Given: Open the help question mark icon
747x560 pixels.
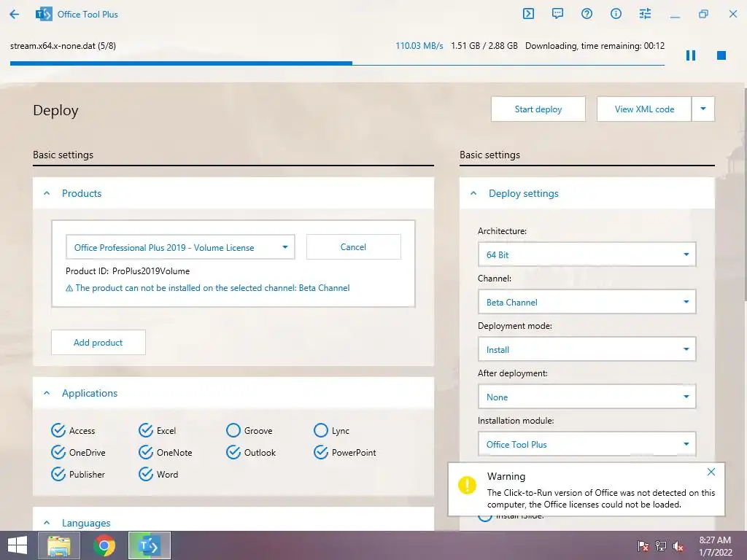Looking at the screenshot, I should (x=587, y=13).
